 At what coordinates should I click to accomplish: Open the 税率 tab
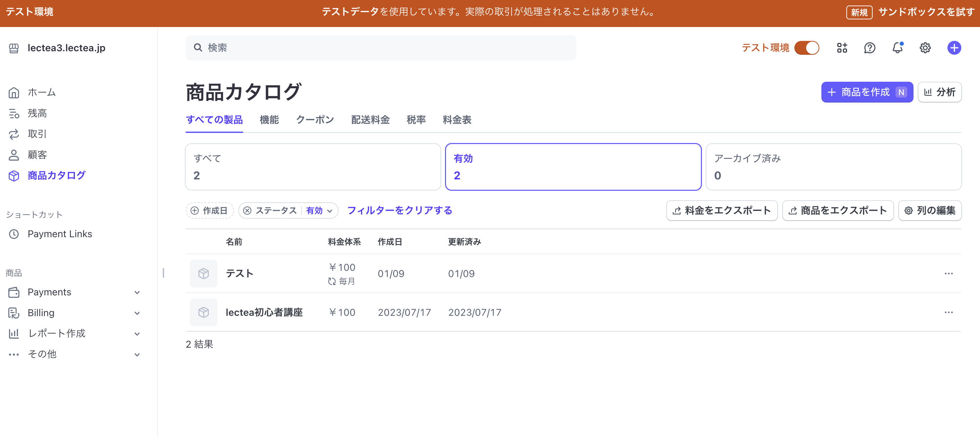coord(416,120)
